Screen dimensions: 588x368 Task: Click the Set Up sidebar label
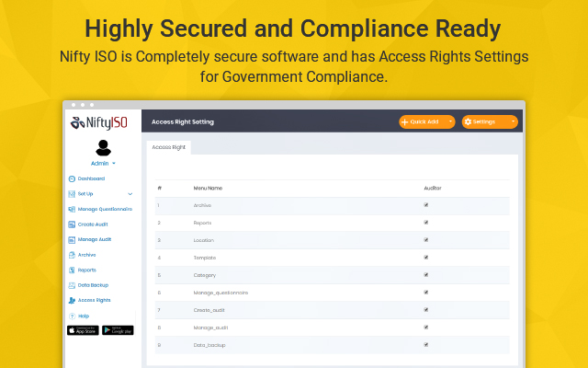click(x=85, y=194)
